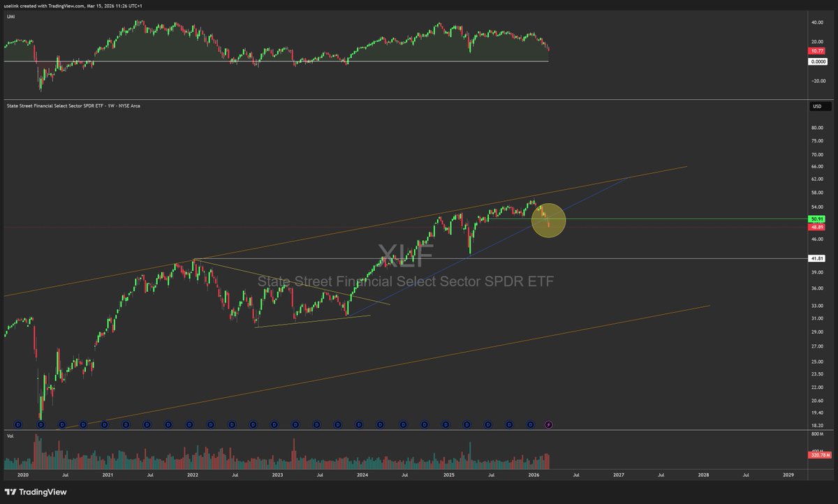Click the 58.00 price scale label
838x504 pixels.
pos(818,192)
